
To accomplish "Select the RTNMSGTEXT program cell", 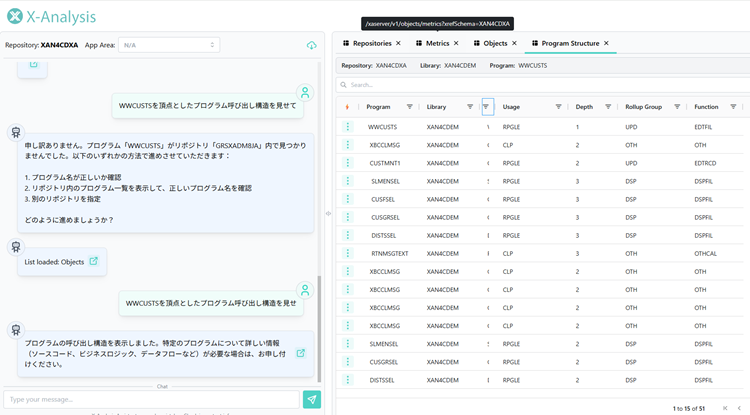I will pyautogui.click(x=389, y=253).
